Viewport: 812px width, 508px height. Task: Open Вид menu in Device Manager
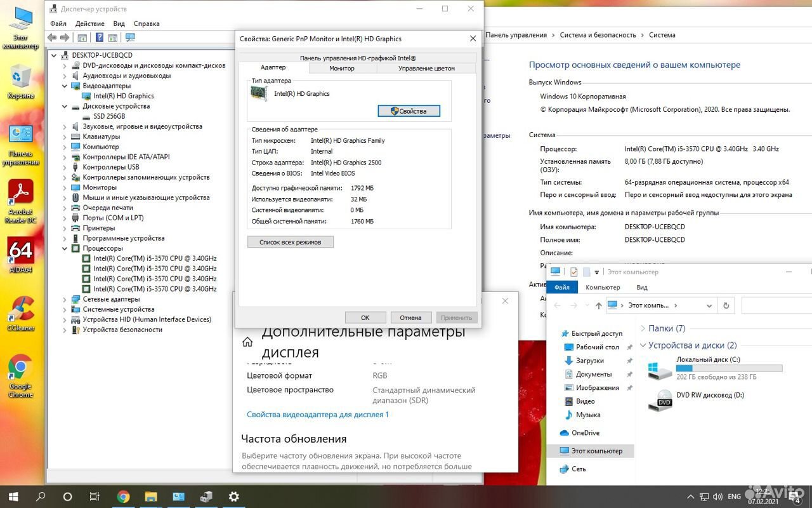tap(119, 23)
